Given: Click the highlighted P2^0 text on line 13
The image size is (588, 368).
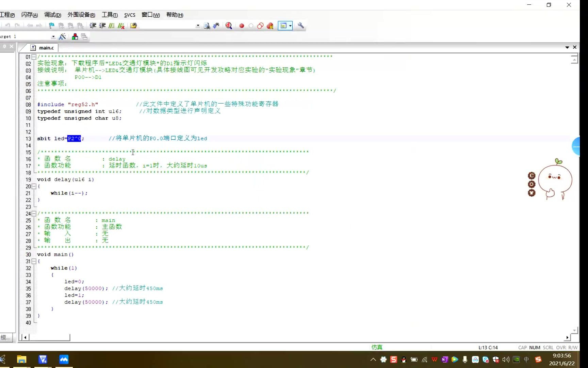Looking at the screenshot, I should [74, 138].
